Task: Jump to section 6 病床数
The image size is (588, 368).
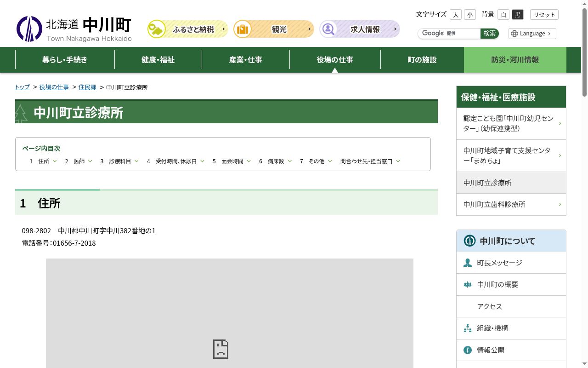Action: 276,161
